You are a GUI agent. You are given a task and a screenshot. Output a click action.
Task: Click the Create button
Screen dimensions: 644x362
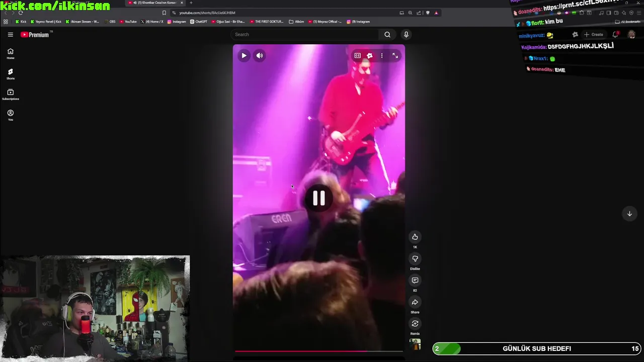[x=594, y=34]
